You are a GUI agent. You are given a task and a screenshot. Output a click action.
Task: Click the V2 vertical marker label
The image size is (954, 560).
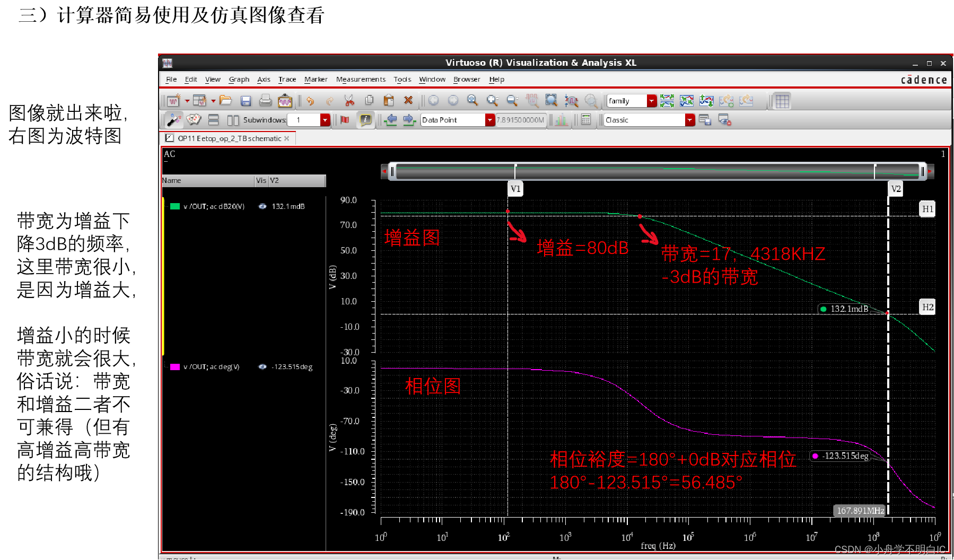[896, 189]
